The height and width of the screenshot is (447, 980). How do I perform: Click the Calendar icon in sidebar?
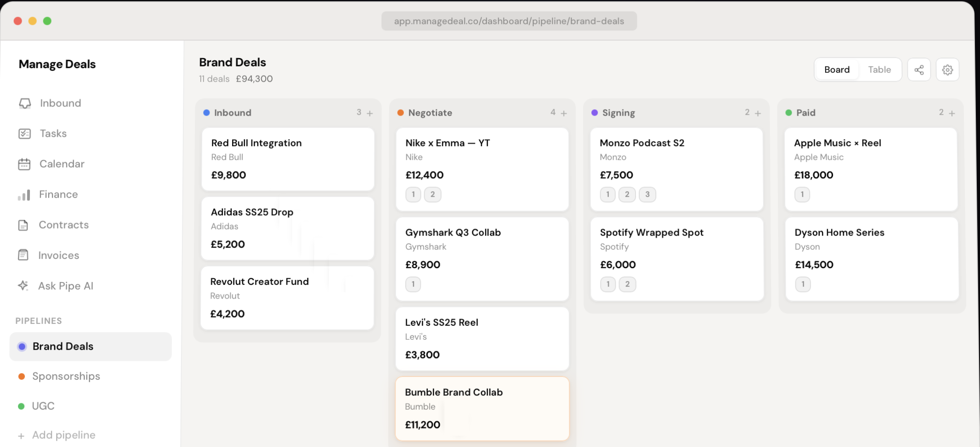coord(24,164)
